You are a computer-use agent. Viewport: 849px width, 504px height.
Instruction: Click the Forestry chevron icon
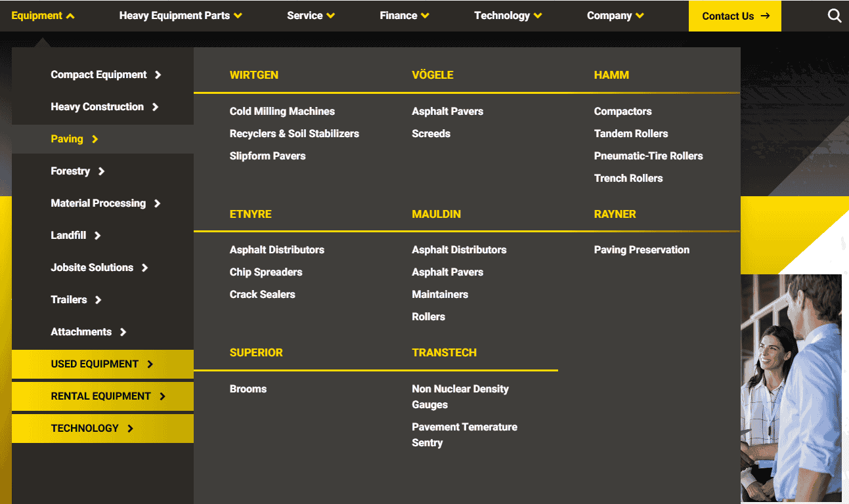(x=101, y=171)
